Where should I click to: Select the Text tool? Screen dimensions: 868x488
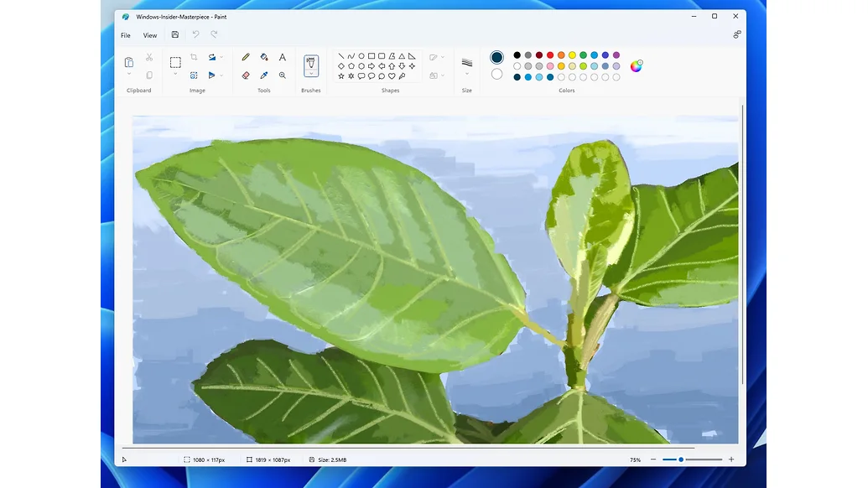[283, 57]
